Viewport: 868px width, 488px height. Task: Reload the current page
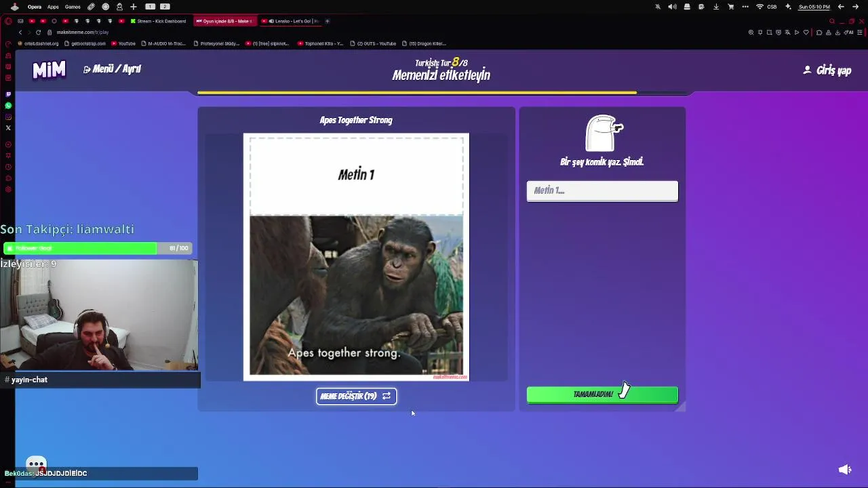tap(38, 33)
